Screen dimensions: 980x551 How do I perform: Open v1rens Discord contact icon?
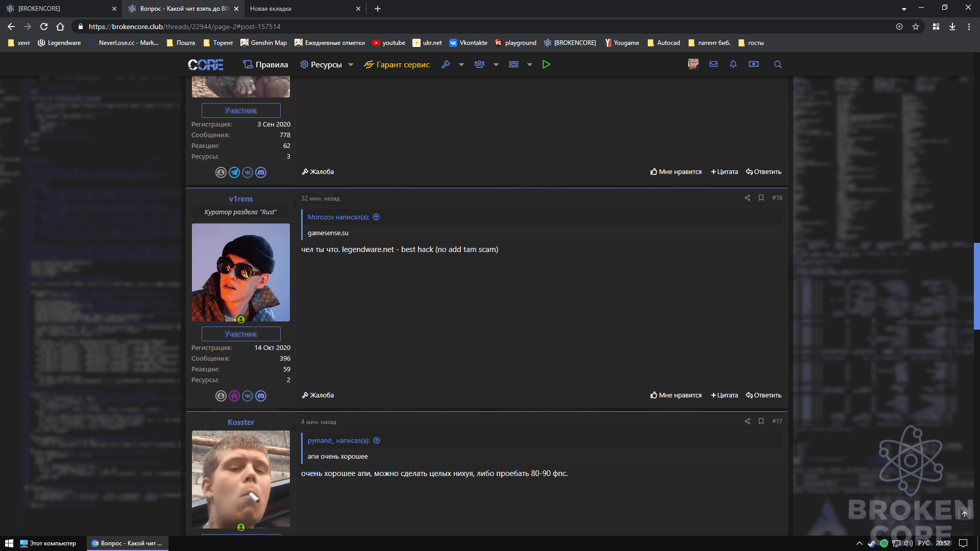click(261, 396)
